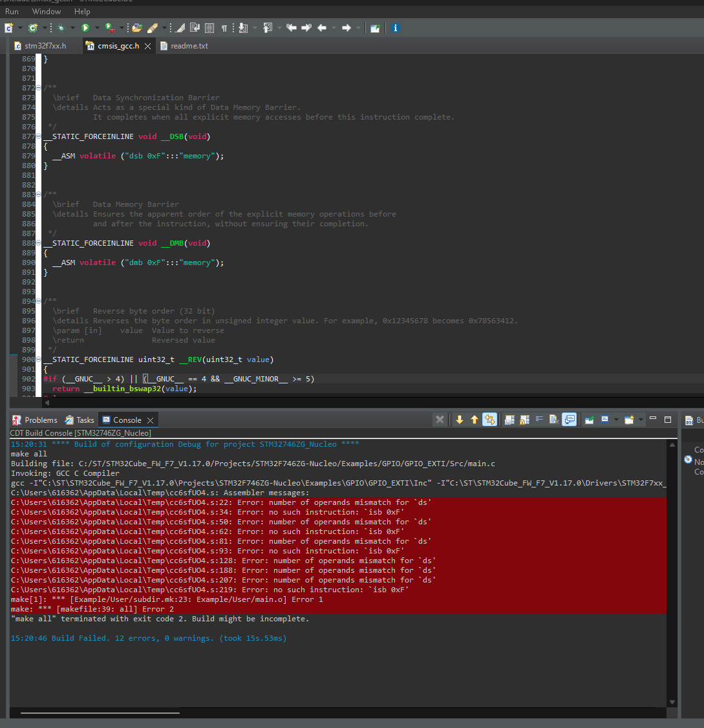Open the Display Selected Console dropdown arrow

click(616, 420)
